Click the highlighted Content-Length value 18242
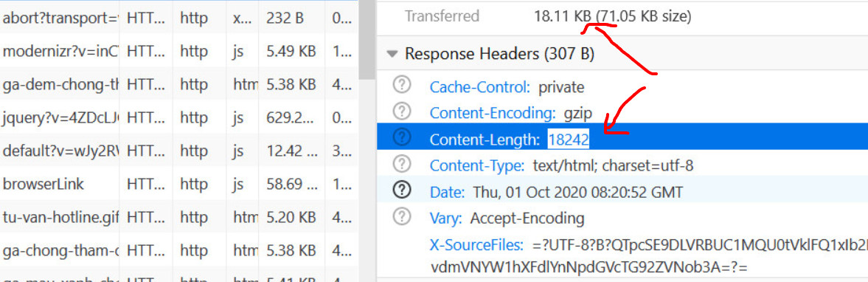 (x=569, y=140)
